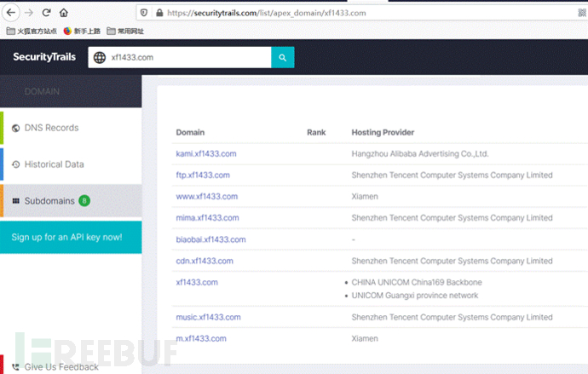588x374 pixels.
Task: Open kami.xf1433.com subdomain link
Action: (x=206, y=153)
